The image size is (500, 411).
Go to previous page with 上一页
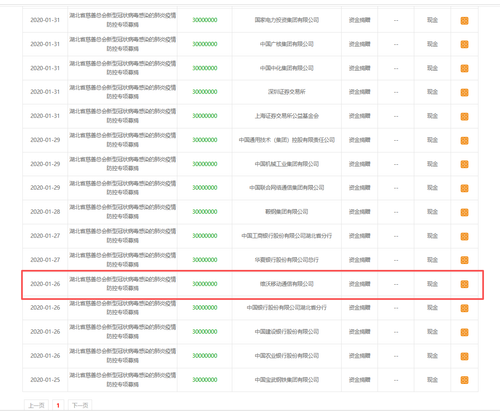pyautogui.click(x=36, y=405)
